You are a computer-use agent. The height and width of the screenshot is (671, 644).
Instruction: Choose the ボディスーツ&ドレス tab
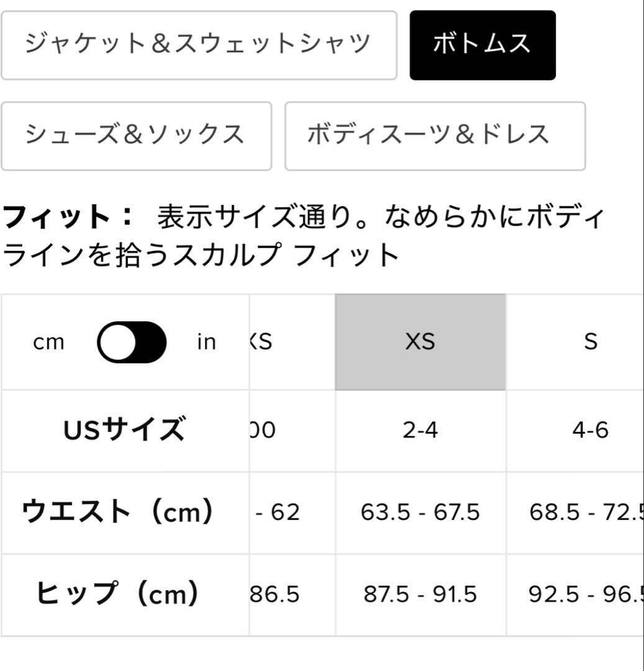click(435, 135)
